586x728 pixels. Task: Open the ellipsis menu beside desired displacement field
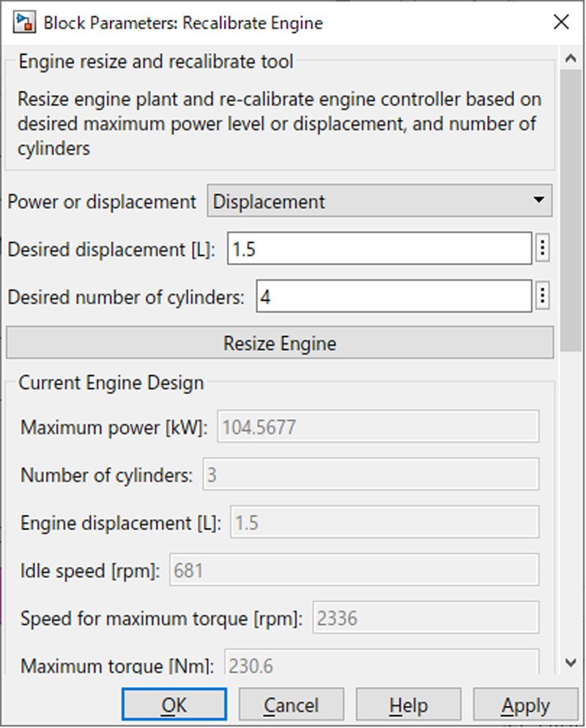click(543, 248)
